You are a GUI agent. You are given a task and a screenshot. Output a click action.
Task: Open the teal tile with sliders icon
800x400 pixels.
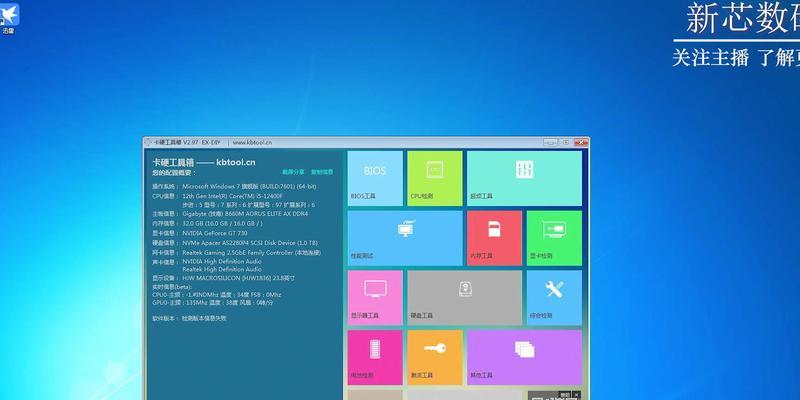click(x=524, y=178)
